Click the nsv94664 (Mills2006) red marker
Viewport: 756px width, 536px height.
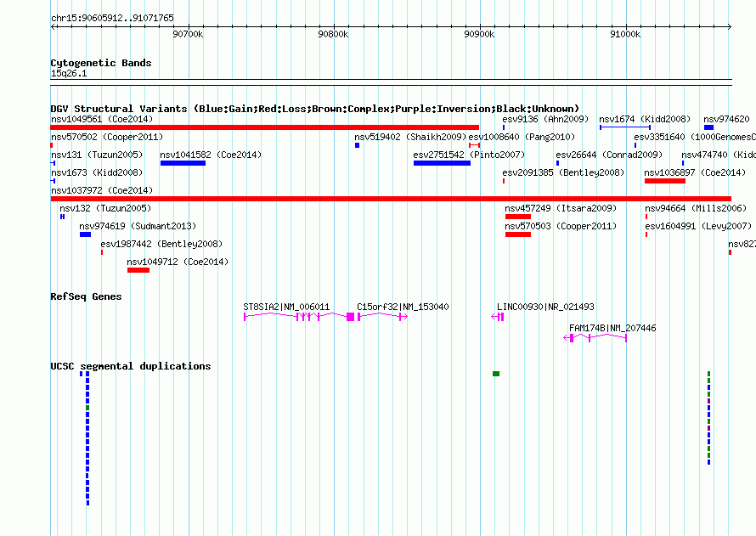pyautogui.click(x=646, y=217)
